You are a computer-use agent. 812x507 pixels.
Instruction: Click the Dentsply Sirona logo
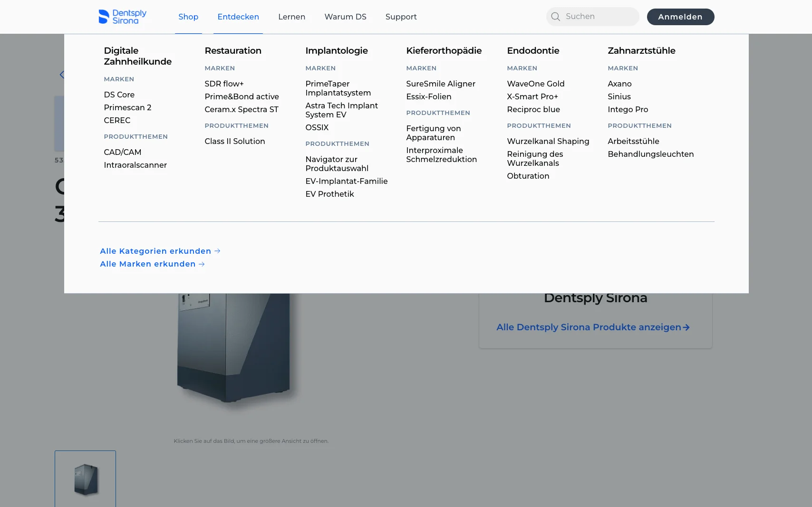coord(122,17)
